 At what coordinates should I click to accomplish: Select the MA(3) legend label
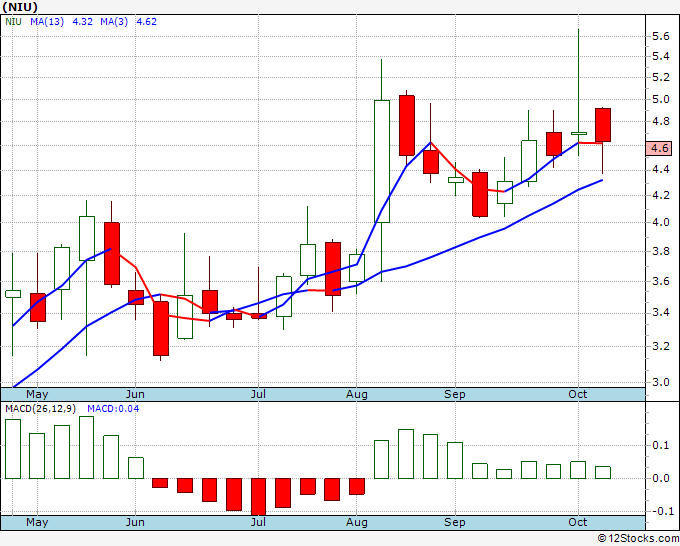tap(114, 22)
